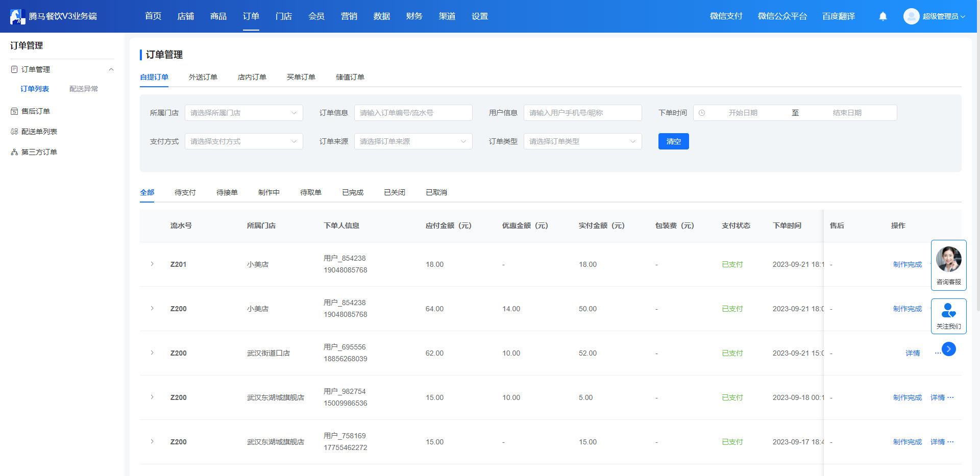Switch to the 外送订单 tab
This screenshot has width=980, height=476.
203,77
